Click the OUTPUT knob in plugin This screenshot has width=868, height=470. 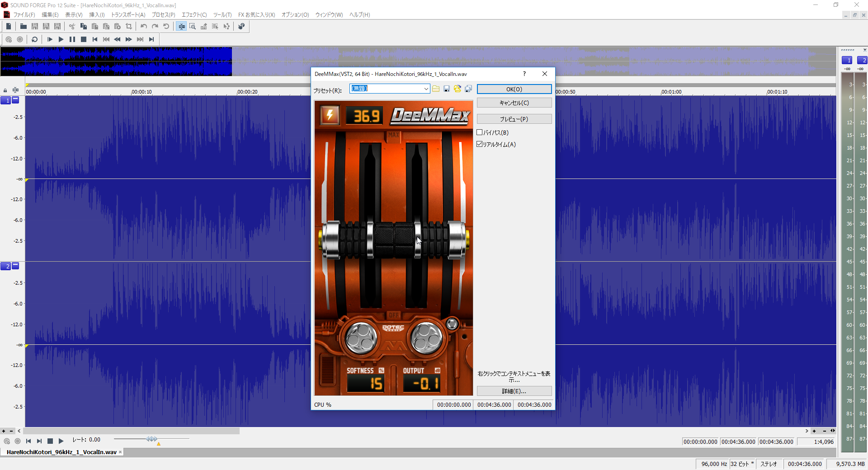click(426, 338)
